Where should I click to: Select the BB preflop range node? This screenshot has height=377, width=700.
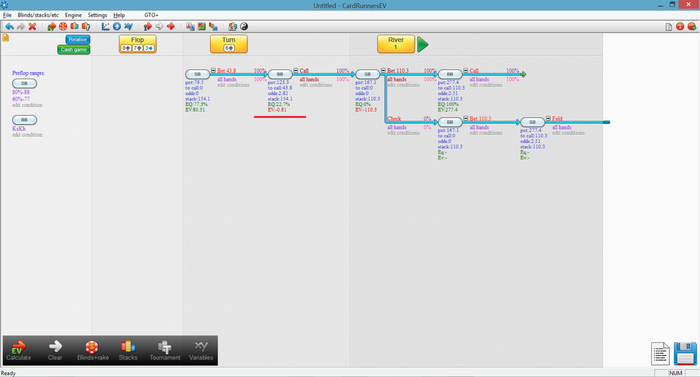pyautogui.click(x=25, y=120)
